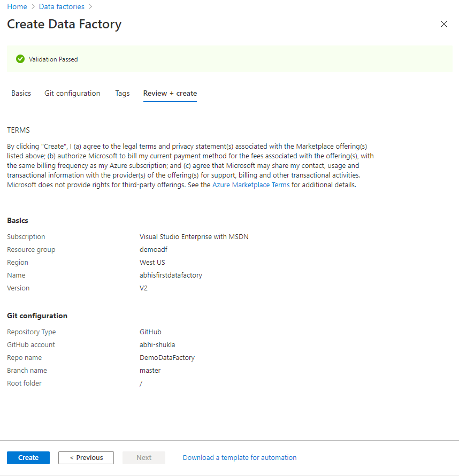Close the Create Data Factory pane

pos(443,24)
